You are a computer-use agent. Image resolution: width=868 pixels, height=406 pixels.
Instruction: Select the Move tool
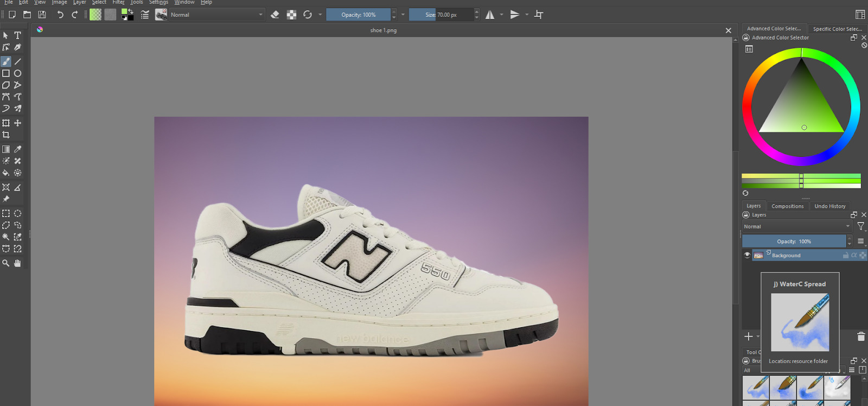coord(18,123)
